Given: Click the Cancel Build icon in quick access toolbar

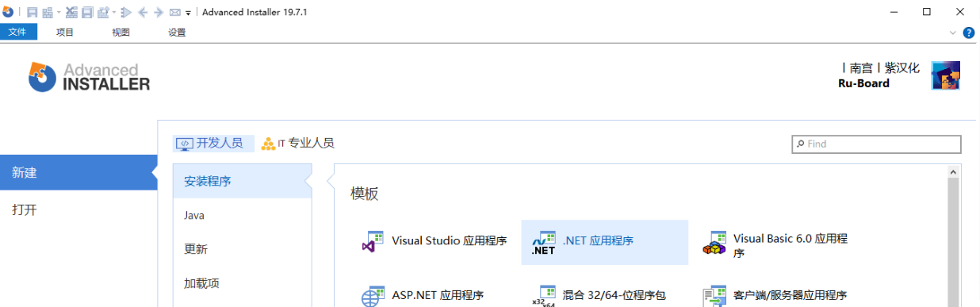Looking at the screenshot, I should 71,12.
